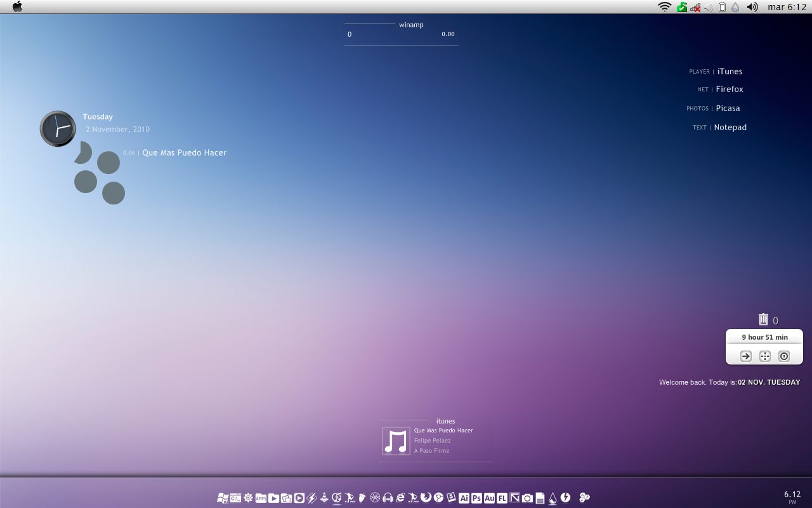Image resolution: width=812 pixels, height=508 pixels.
Task: Click the winamp progress bar line
Action: [x=402, y=45]
